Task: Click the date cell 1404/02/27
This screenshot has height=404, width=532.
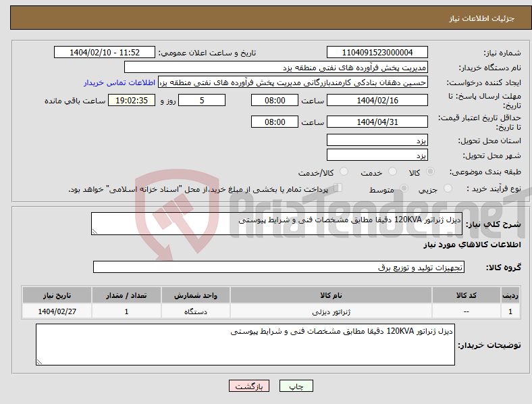Action: [x=57, y=311]
